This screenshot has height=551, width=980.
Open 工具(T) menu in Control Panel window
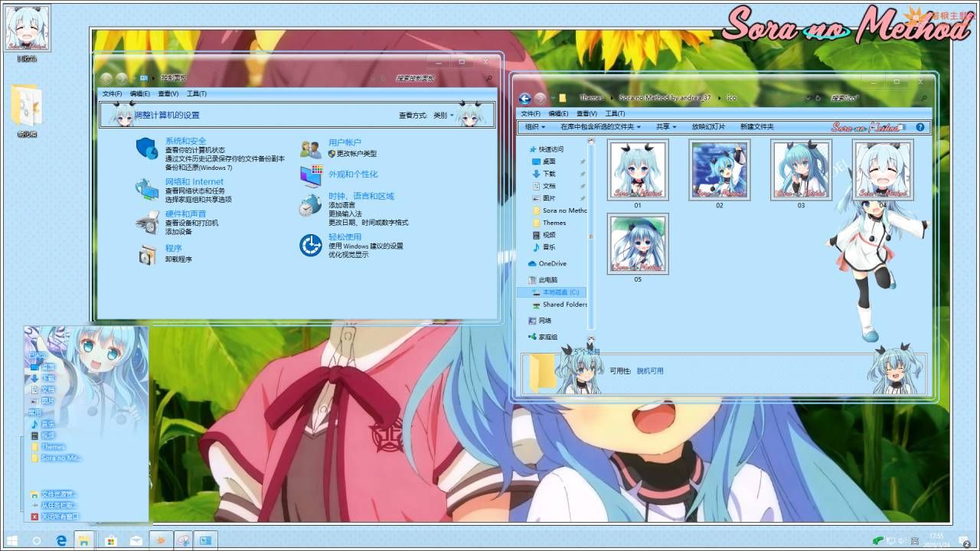(x=197, y=93)
